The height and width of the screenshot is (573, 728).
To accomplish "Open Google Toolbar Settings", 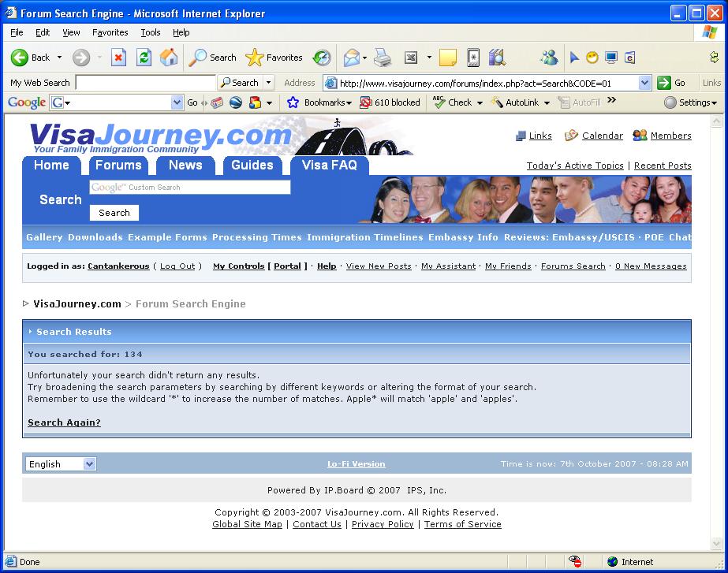I will 690,102.
